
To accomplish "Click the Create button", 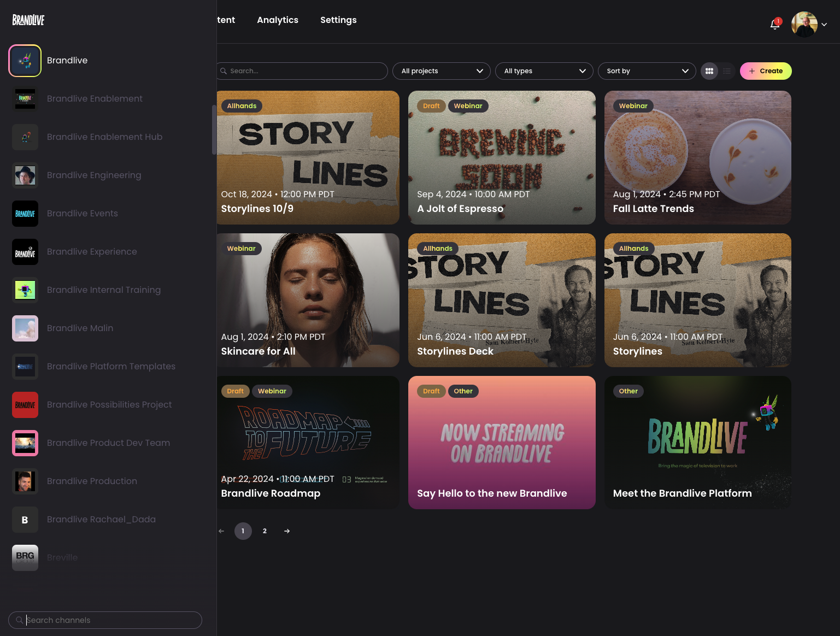I will click(x=766, y=71).
